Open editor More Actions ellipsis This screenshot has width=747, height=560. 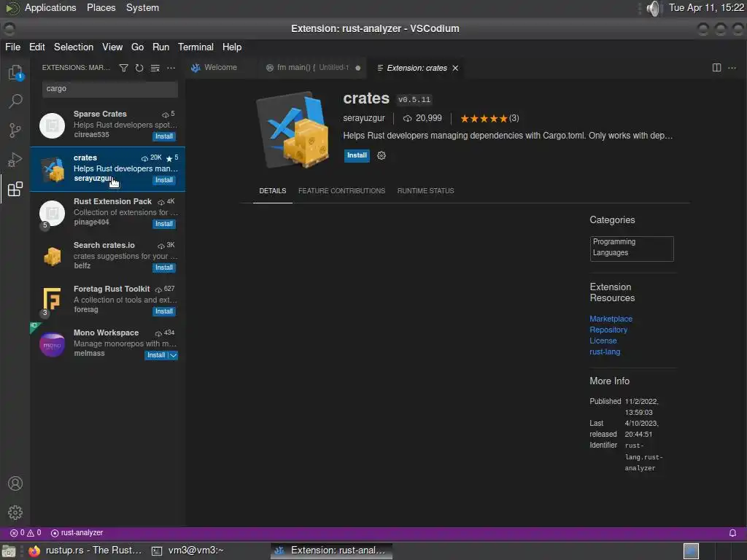tap(732, 68)
